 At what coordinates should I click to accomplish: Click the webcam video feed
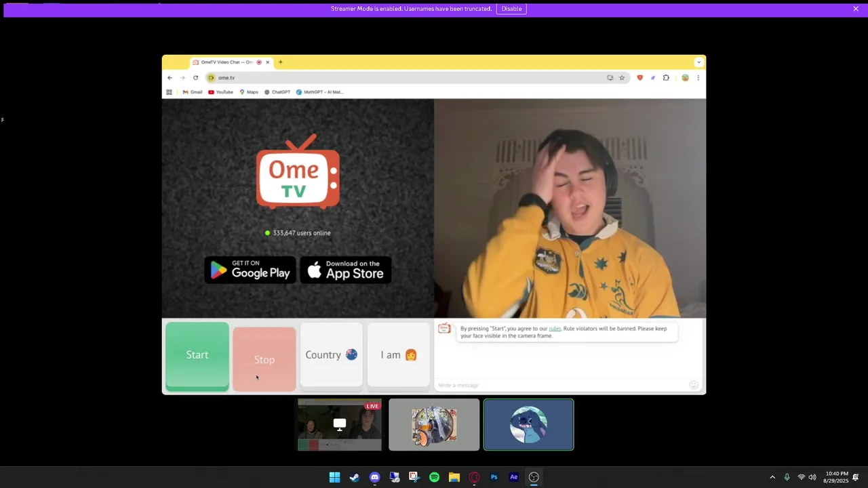(570, 209)
